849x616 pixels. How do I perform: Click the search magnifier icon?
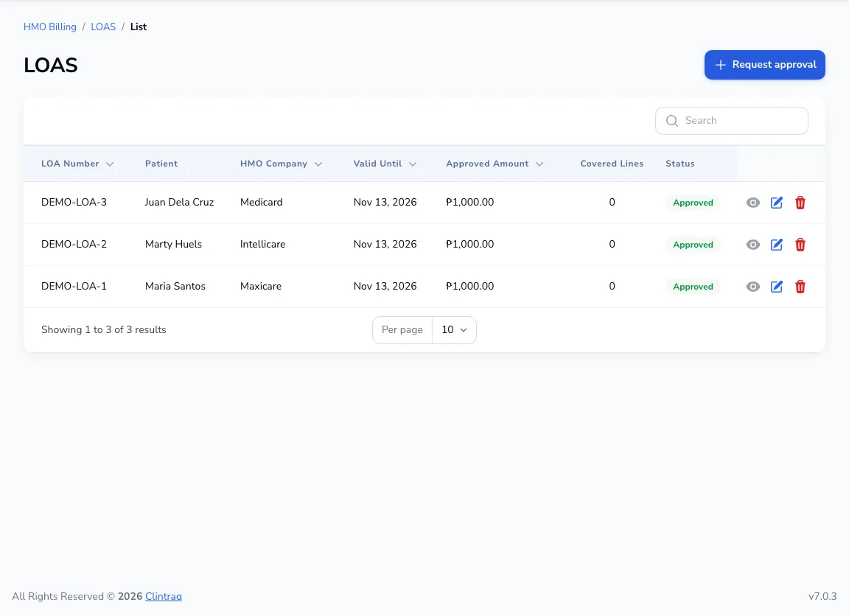[x=672, y=121]
